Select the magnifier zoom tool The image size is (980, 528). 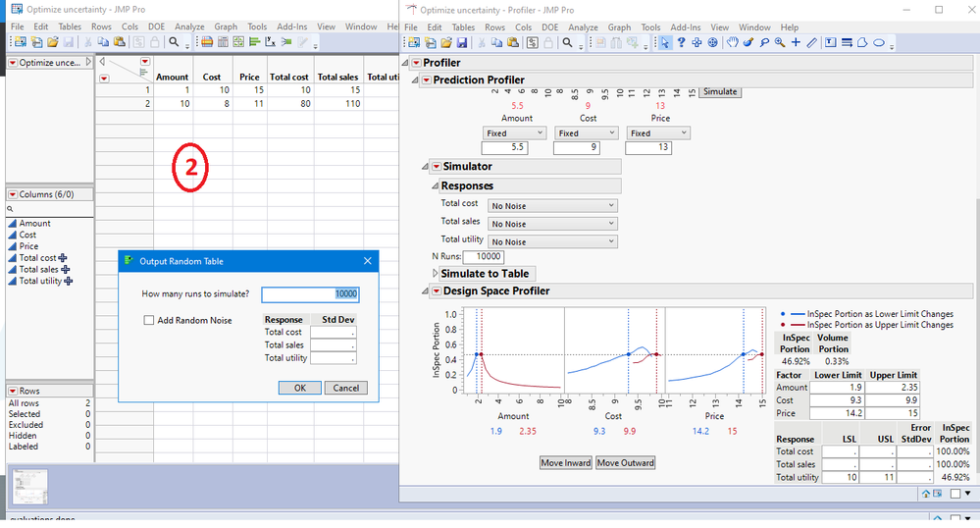(x=780, y=42)
